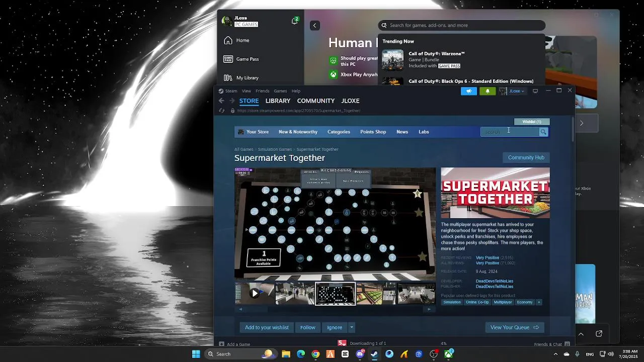Click My Library icon in Xbox app
The image size is (644, 362).
click(228, 78)
